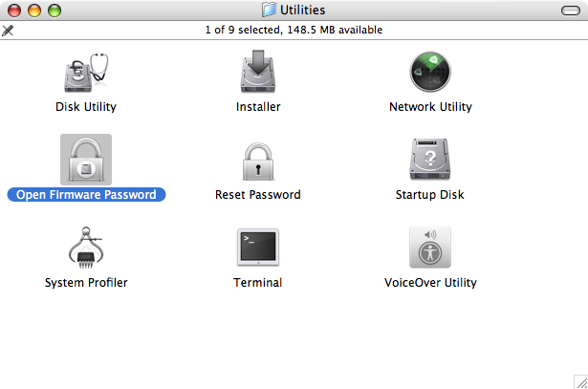Click the yellow minimize window button

coord(34,11)
